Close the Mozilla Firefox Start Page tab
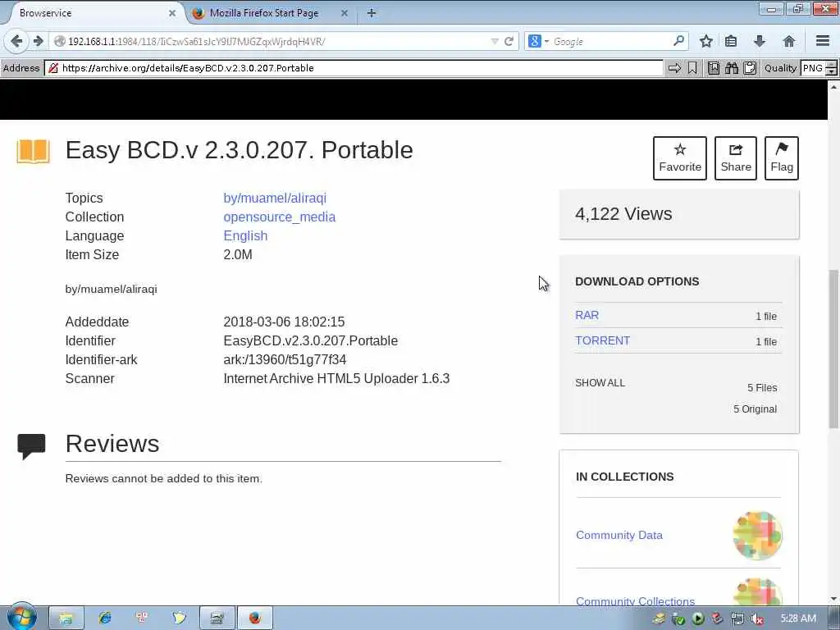This screenshot has height=630, width=840. (x=345, y=13)
